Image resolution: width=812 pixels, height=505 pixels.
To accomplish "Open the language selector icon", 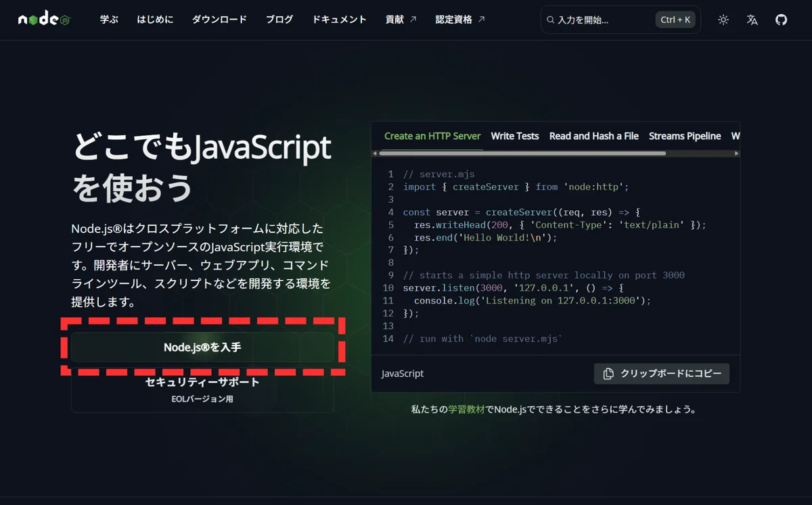I will 752,20.
